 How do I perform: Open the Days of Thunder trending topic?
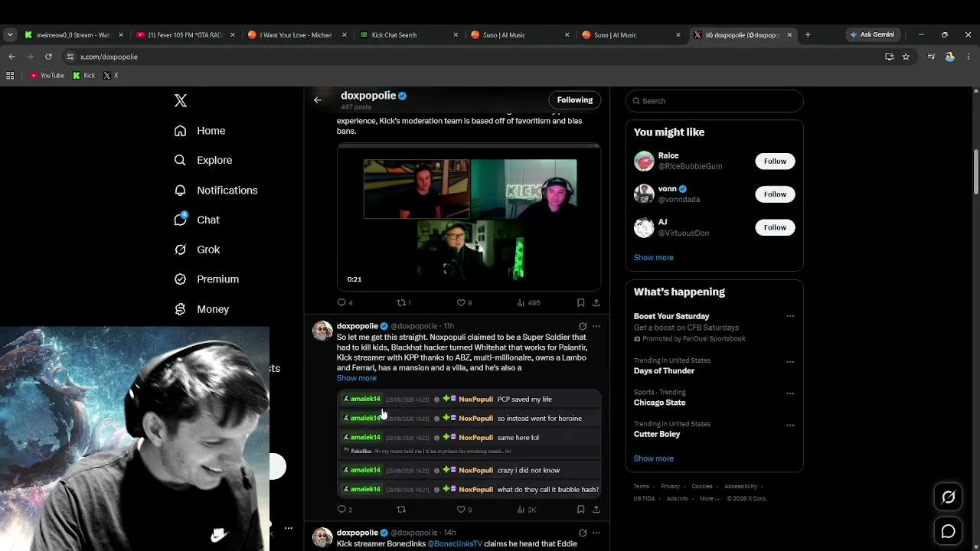[x=664, y=371]
